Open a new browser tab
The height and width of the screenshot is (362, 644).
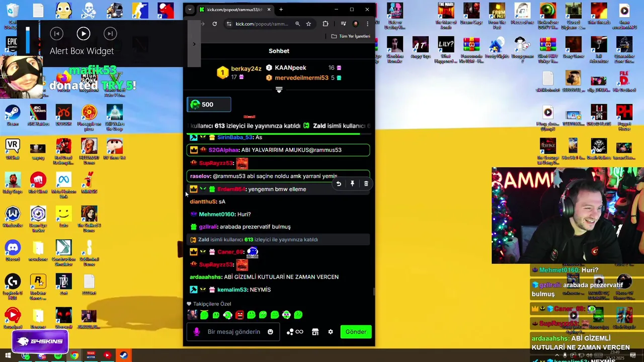click(281, 10)
